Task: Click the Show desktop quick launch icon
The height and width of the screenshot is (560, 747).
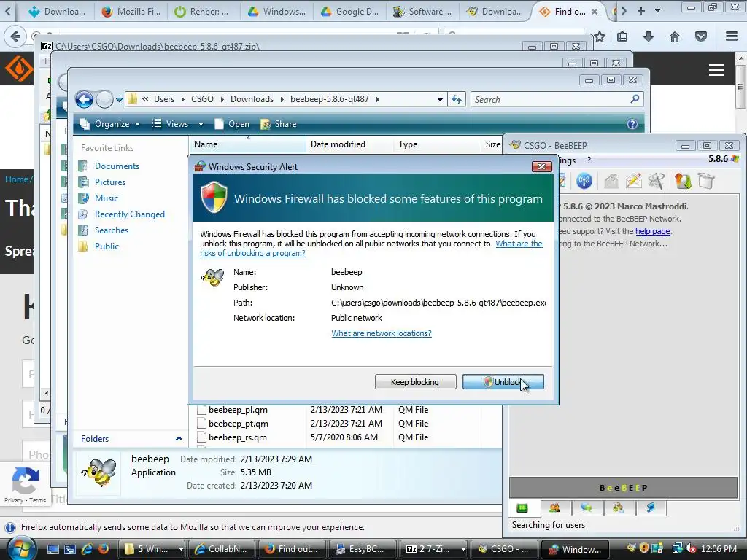Action: click(x=53, y=549)
